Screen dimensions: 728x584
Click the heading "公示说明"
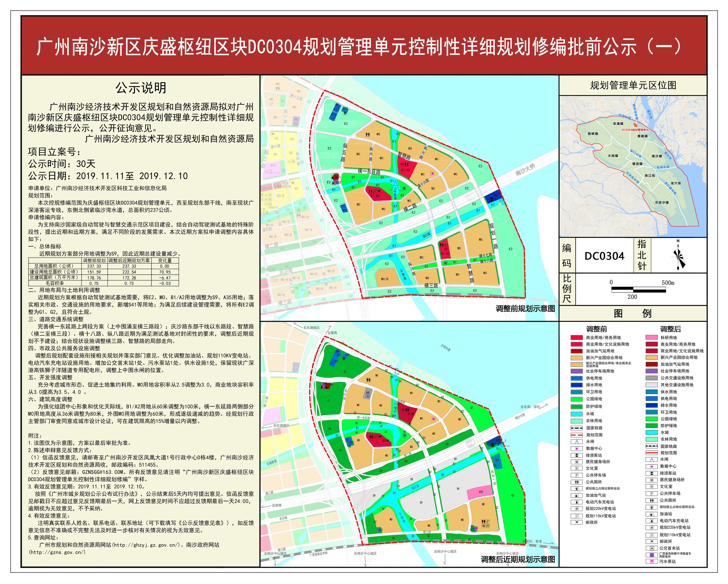[x=141, y=88]
